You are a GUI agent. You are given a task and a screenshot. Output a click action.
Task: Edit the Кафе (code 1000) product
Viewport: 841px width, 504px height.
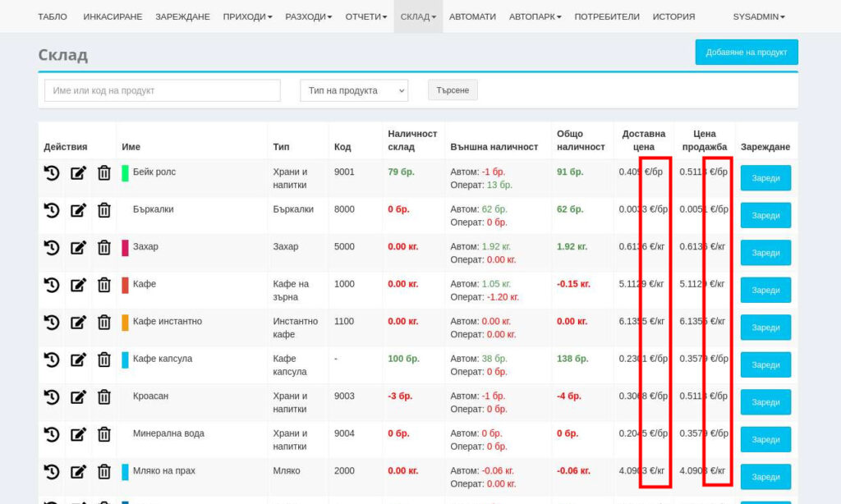point(78,285)
